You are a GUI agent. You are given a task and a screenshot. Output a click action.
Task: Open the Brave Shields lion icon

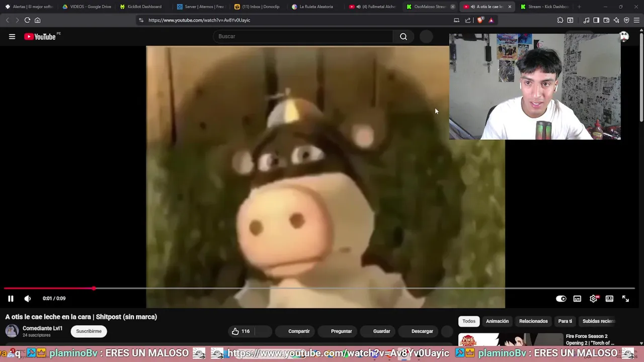(480, 20)
